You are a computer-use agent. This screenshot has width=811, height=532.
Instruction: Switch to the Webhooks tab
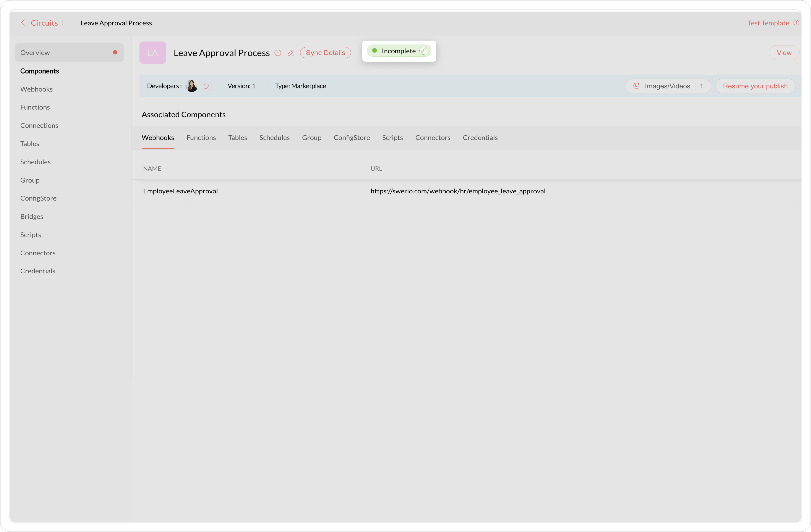(x=158, y=137)
